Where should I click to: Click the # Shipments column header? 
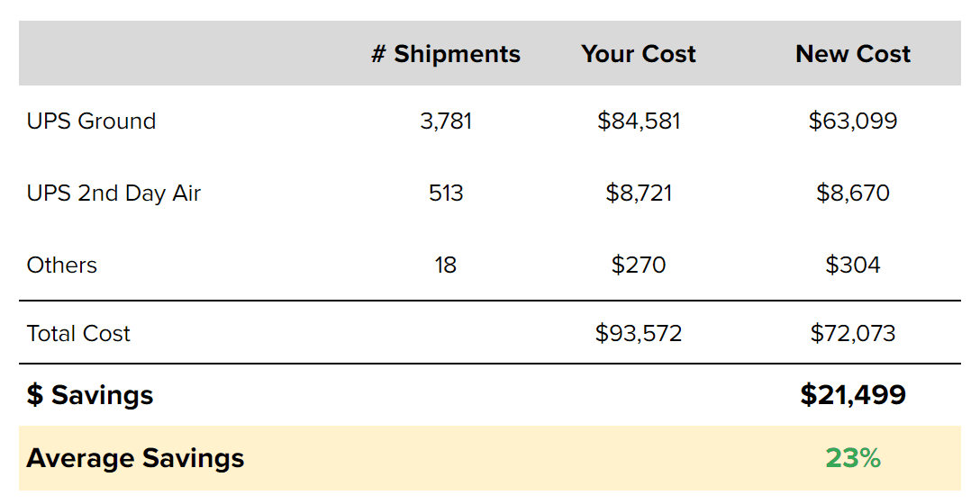click(446, 54)
